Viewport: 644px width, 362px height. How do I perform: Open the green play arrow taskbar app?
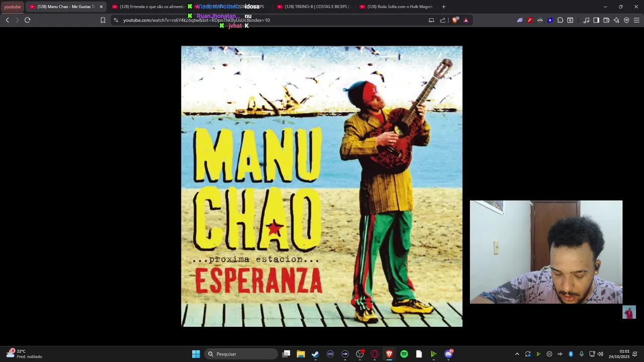[433, 354]
